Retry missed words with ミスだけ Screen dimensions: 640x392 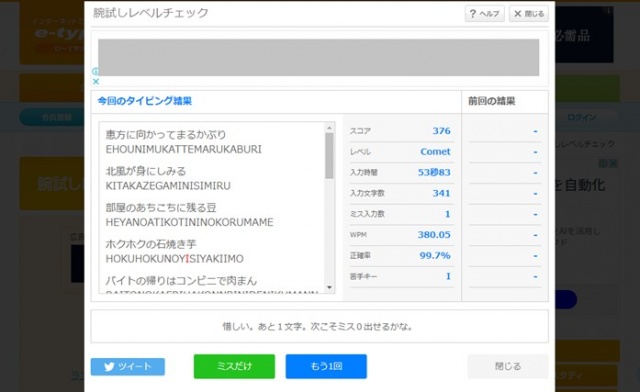click(234, 366)
